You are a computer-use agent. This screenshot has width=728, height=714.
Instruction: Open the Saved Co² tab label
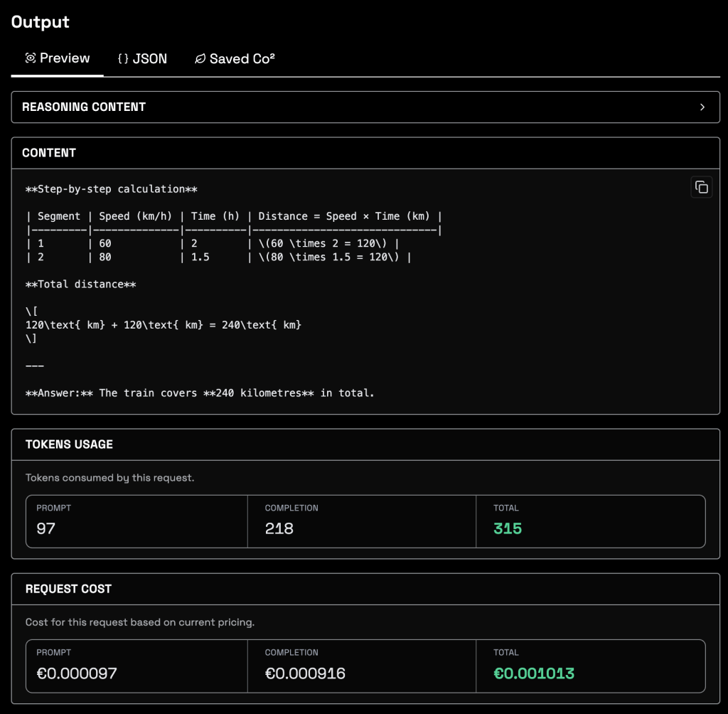click(242, 59)
